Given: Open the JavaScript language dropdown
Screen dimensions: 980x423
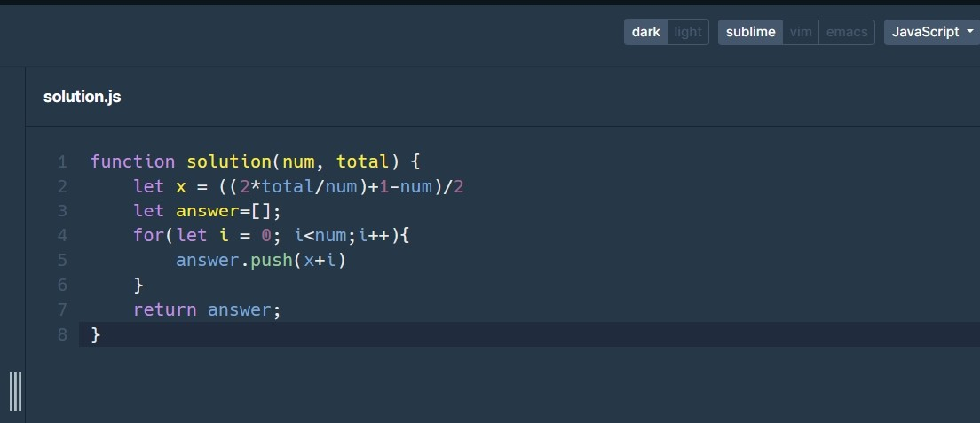Looking at the screenshot, I should click(932, 32).
